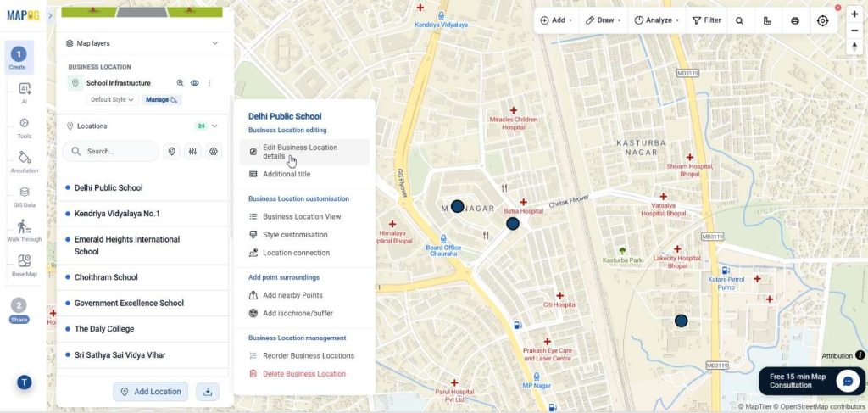Open the Walk Through sidebar section
Image resolution: width=868 pixels, height=413 pixels.
tap(25, 231)
